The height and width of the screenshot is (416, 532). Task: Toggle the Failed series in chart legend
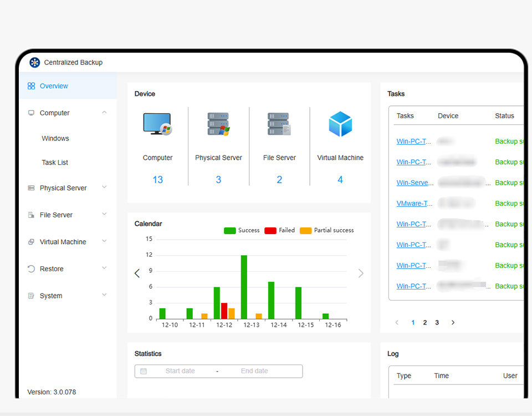tap(280, 231)
